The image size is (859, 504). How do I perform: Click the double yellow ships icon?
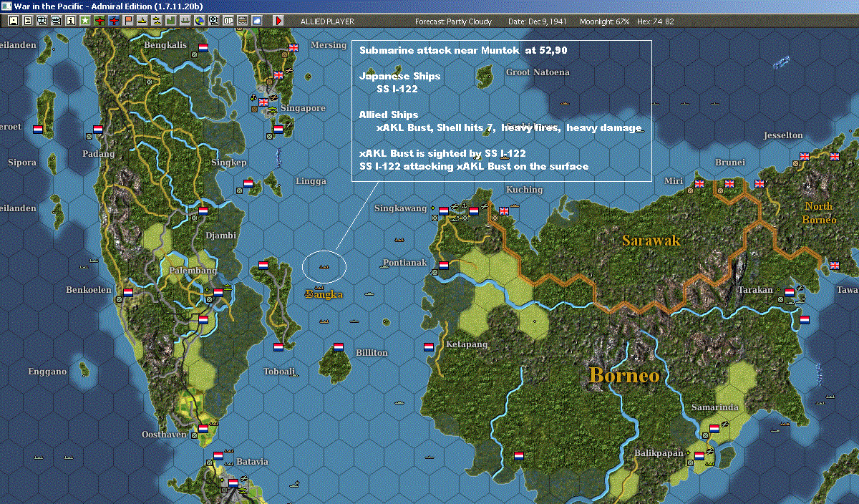(157, 21)
